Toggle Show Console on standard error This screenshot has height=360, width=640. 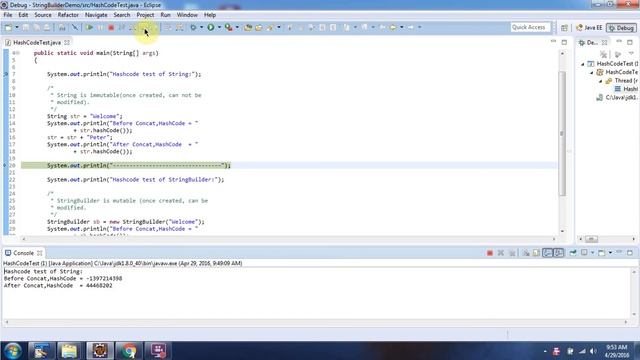click(559, 253)
